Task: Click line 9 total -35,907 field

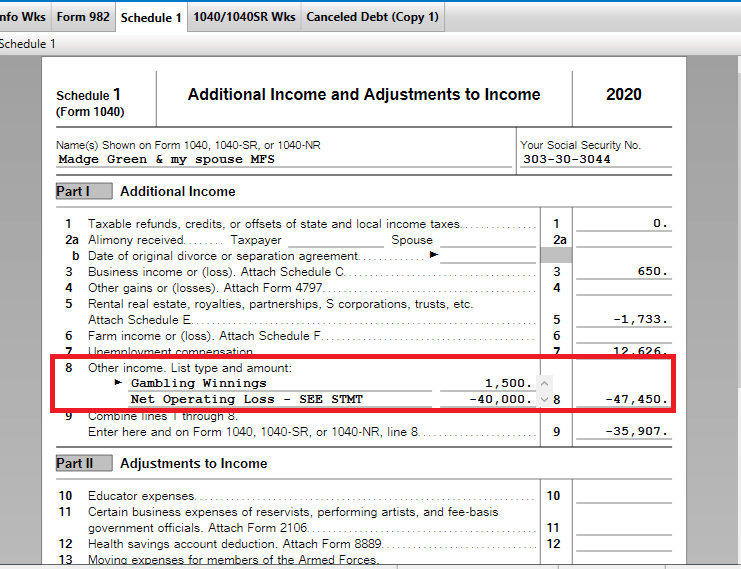Action: point(623,431)
